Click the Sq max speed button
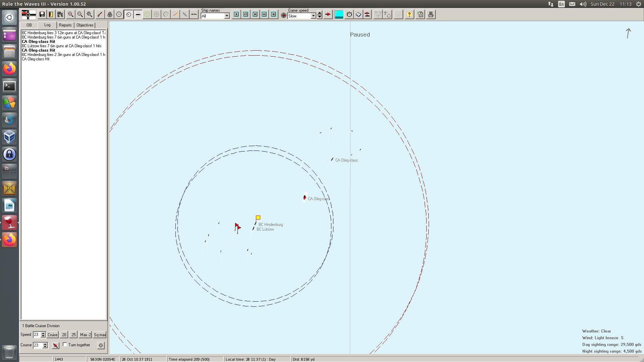 coord(100,335)
